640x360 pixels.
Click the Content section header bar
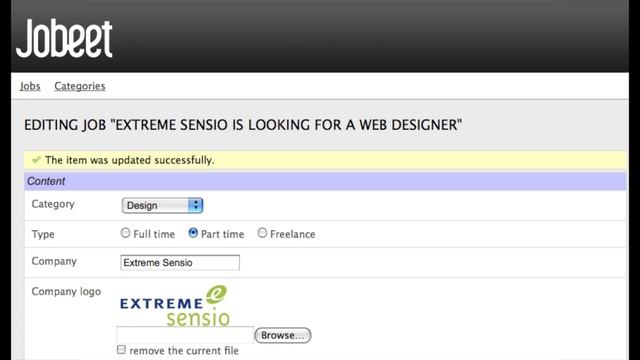[x=325, y=181]
